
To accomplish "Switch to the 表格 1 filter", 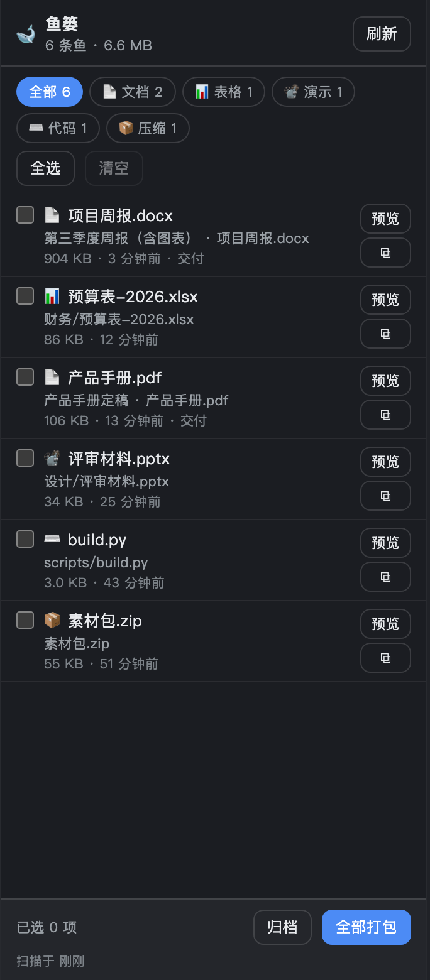I will (x=224, y=92).
